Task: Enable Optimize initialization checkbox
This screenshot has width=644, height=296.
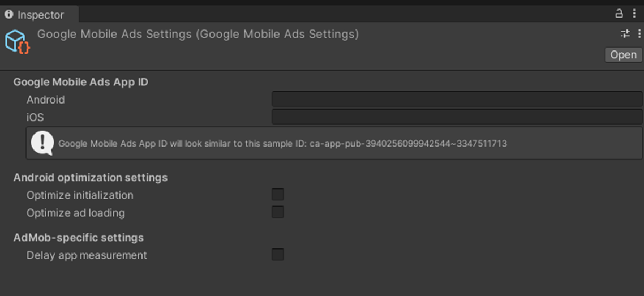Action: point(278,195)
